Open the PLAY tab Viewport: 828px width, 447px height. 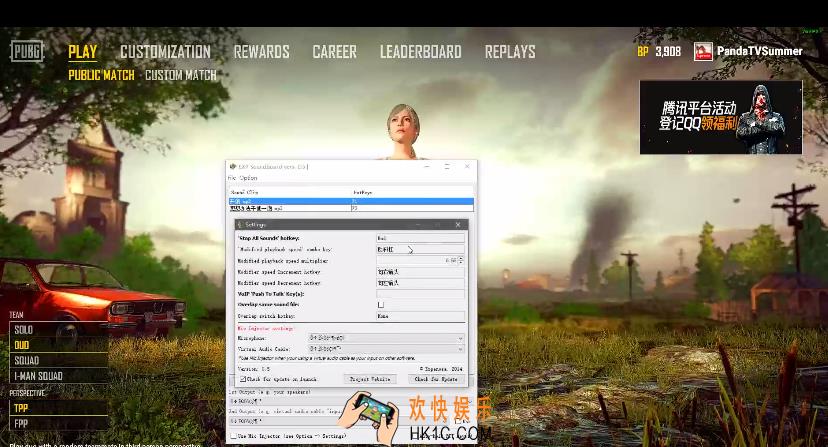point(82,52)
